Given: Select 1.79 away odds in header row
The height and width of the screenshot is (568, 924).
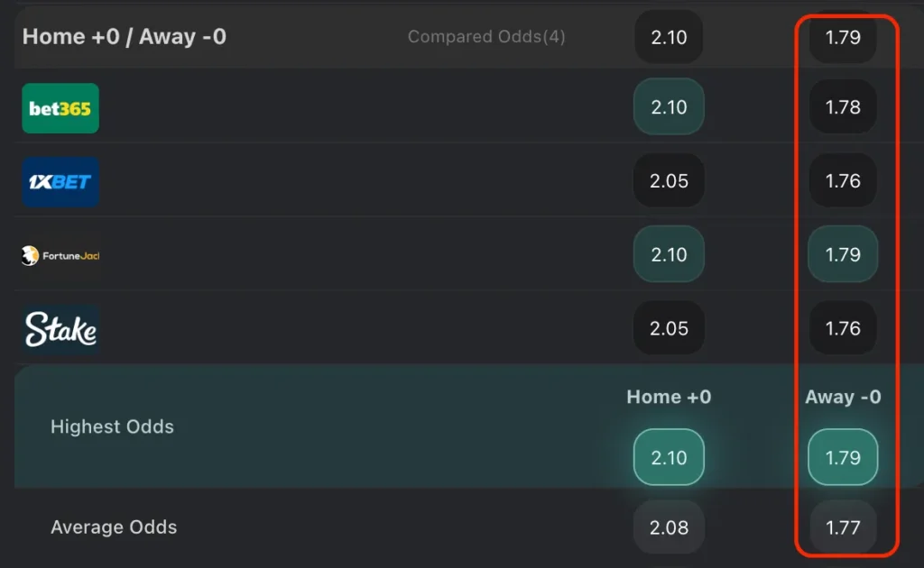Looking at the screenshot, I should click(x=843, y=37).
